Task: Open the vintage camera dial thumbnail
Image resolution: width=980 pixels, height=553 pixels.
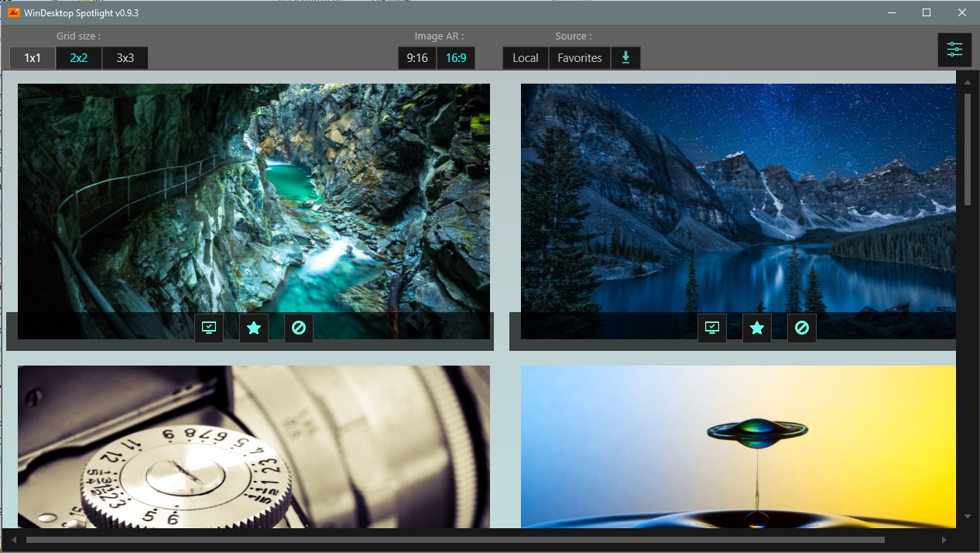Action: pyautogui.click(x=254, y=446)
